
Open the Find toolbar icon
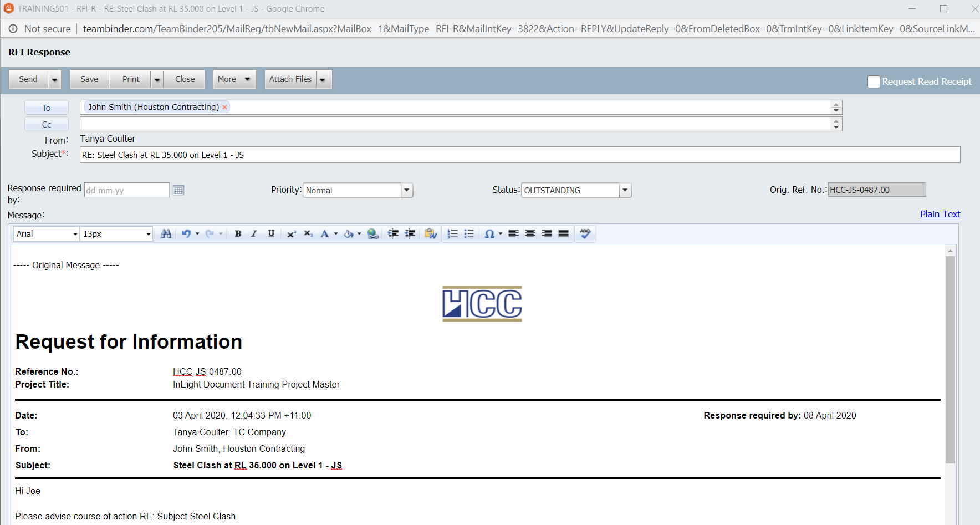166,233
